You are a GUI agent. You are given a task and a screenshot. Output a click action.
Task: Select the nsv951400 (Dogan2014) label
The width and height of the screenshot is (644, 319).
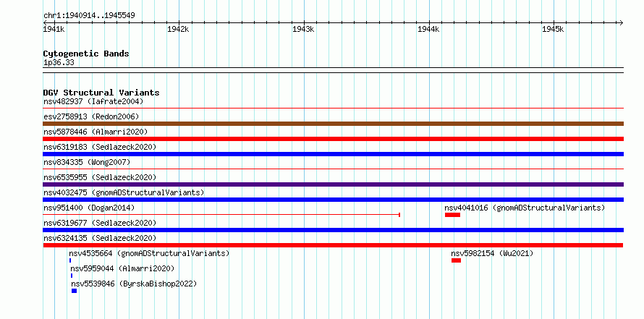89,208
